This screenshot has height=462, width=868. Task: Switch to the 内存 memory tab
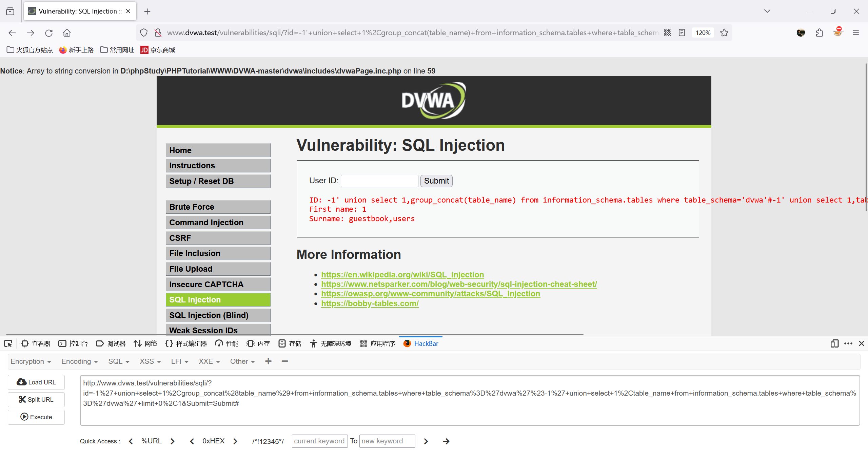point(258,343)
